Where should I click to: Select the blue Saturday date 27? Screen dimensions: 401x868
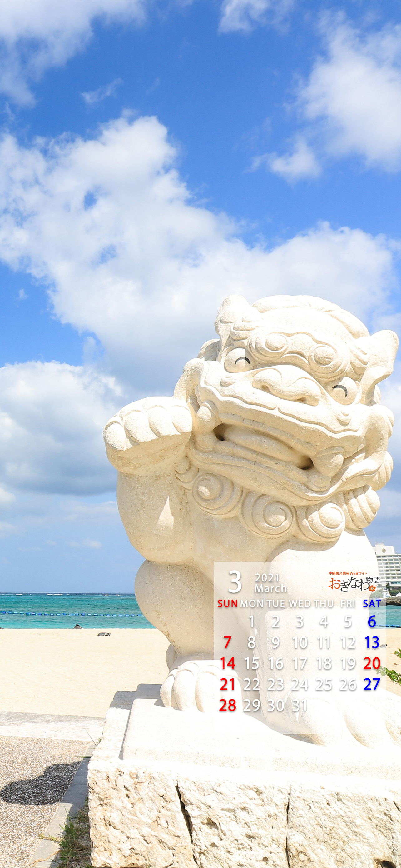372,684
